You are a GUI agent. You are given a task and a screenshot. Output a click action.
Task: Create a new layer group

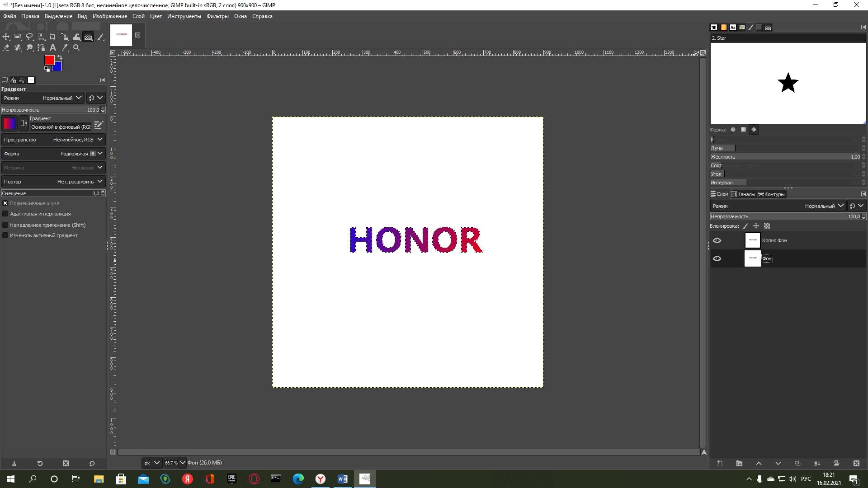click(739, 464)
